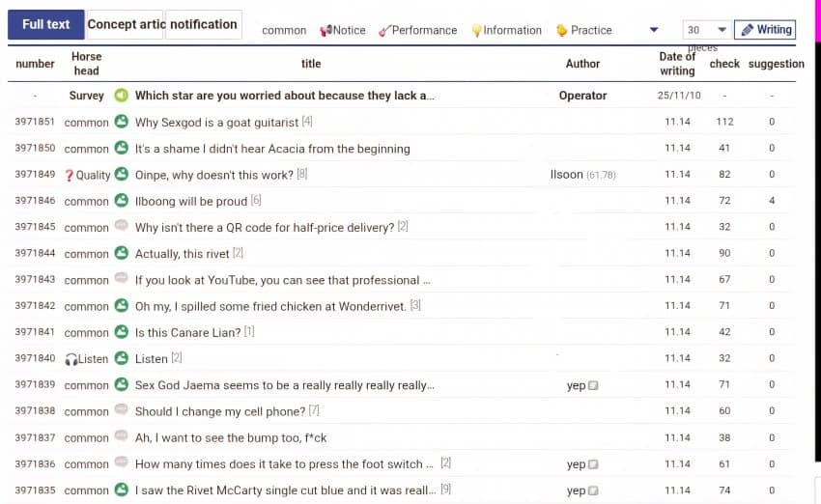Open post 'Oinpe, why doesn't this work?'
The image size is (821, 504).
[214, 175]
